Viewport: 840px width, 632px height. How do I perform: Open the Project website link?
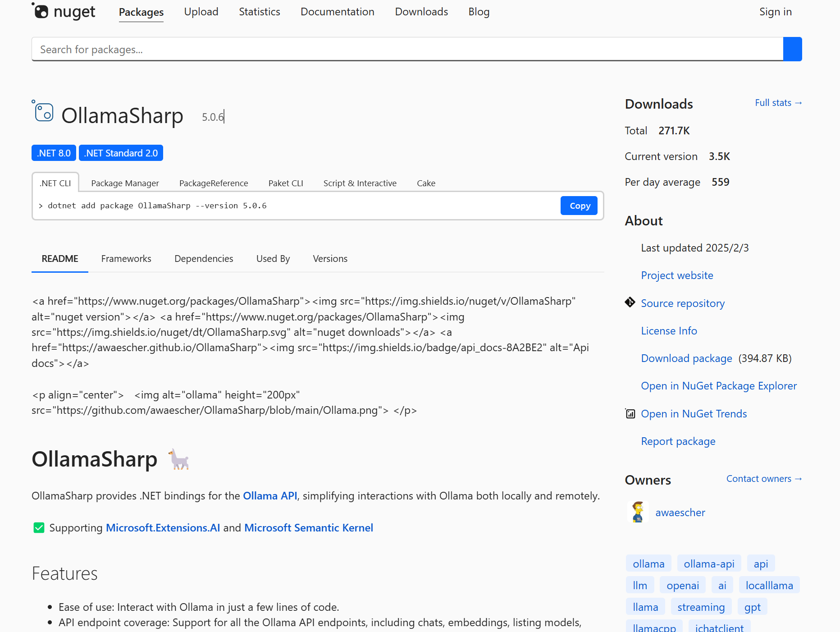[677, 275]
